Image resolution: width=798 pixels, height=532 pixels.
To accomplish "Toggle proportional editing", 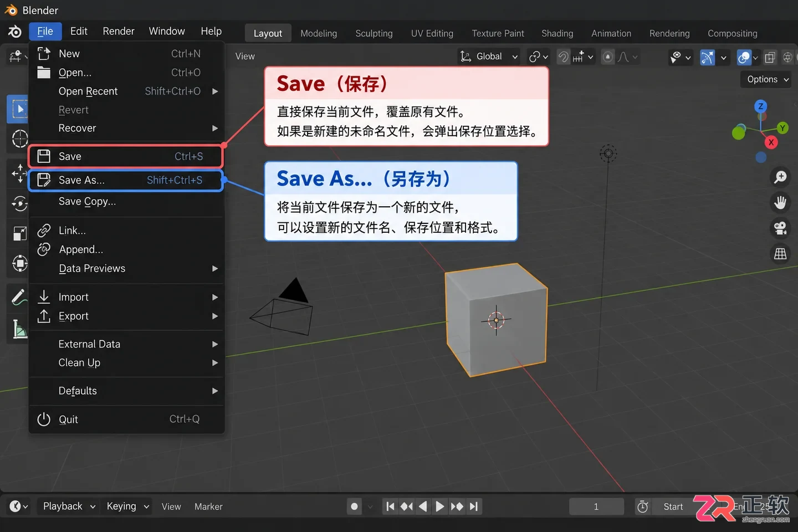I will coord(608,57).
